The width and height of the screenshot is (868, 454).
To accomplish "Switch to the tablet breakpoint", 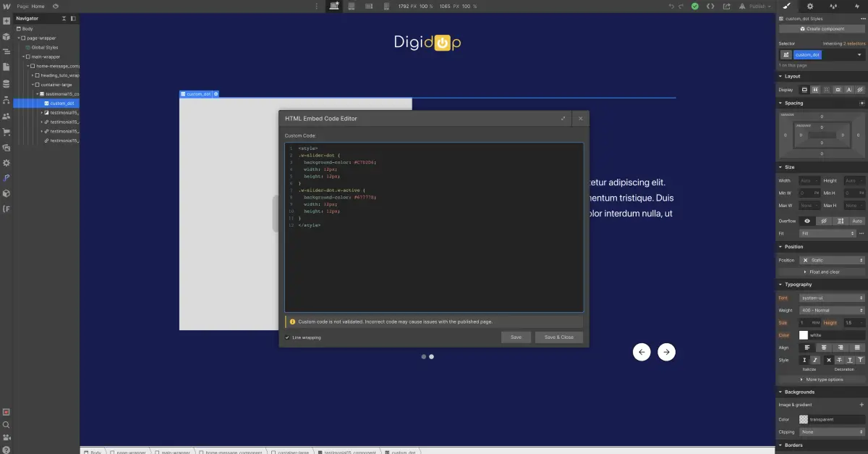I will (x=352, y=6).
